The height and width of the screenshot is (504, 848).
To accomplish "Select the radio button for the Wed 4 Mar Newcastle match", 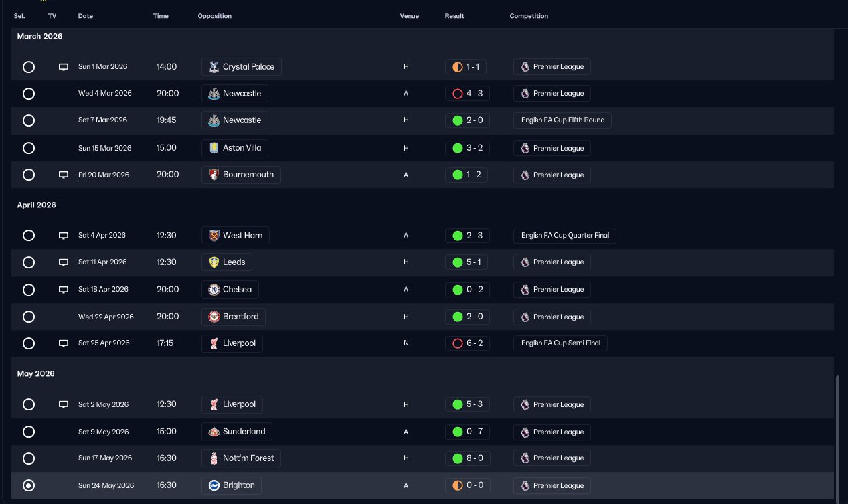I will coord(29,94).
